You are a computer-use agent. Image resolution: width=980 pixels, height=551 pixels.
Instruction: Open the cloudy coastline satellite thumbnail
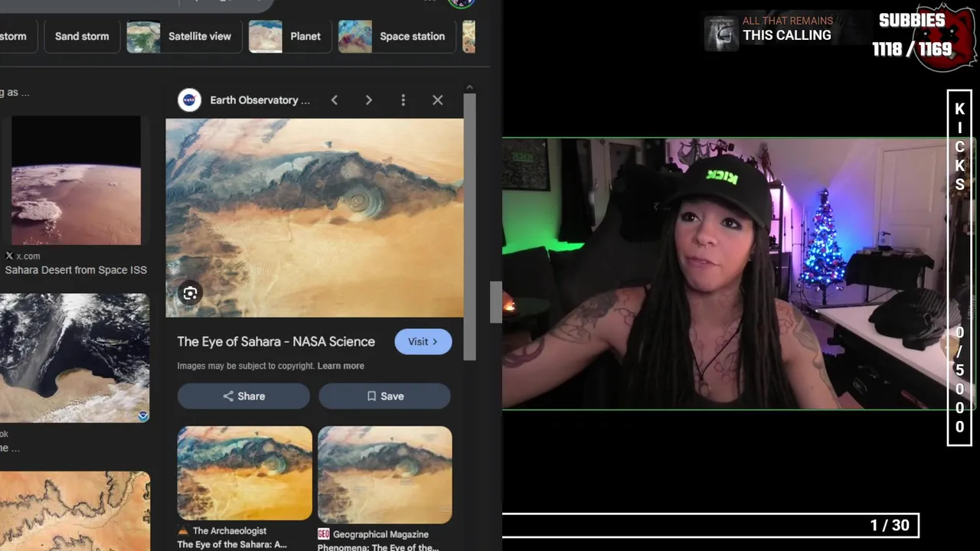74,358
